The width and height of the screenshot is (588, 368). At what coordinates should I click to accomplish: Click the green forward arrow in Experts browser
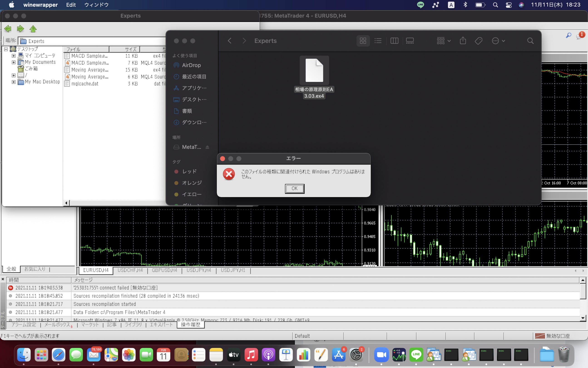pyautogui.click(x=20, y=29)
